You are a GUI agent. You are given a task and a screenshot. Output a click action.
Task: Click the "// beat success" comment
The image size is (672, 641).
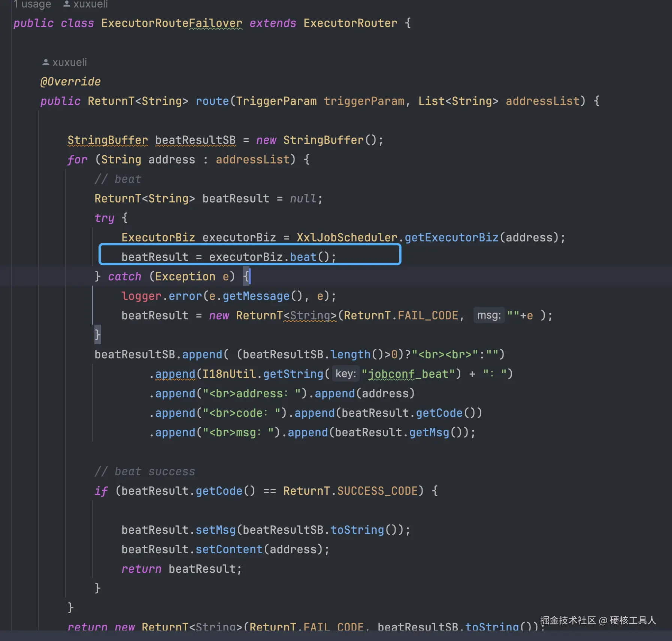point(145,472)
